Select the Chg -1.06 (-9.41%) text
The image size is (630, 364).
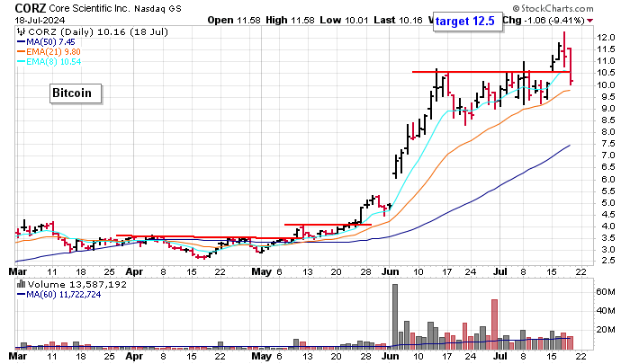point(544,20)
